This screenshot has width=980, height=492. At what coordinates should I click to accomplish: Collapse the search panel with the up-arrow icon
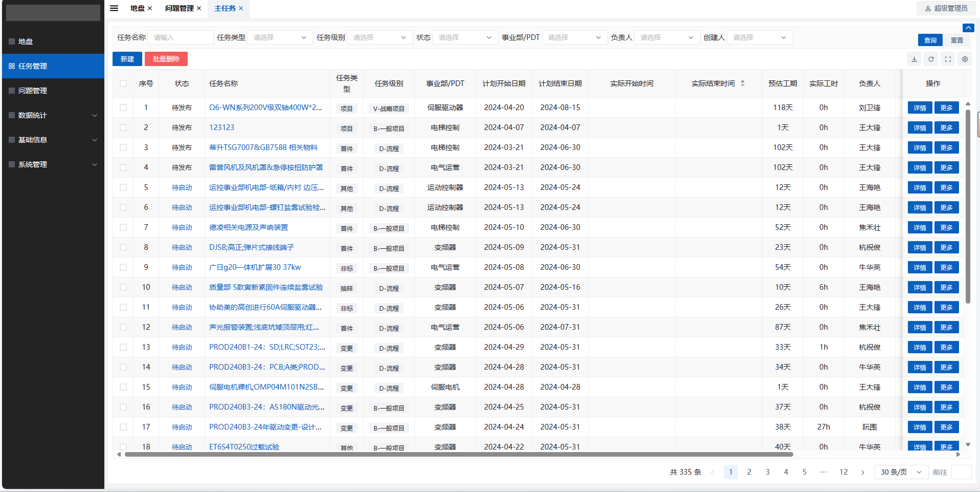[968, 28]
